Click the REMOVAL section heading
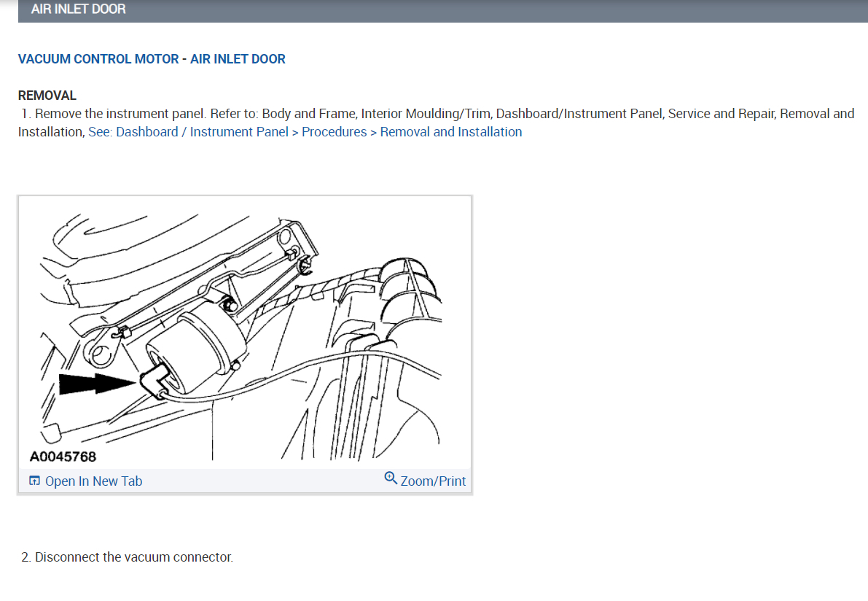 pos(47,96)
